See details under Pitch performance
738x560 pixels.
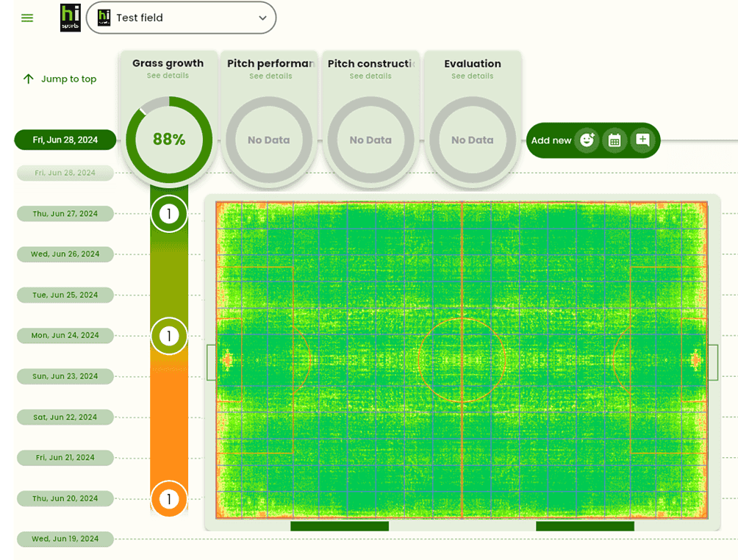click(x=270, y=76)
